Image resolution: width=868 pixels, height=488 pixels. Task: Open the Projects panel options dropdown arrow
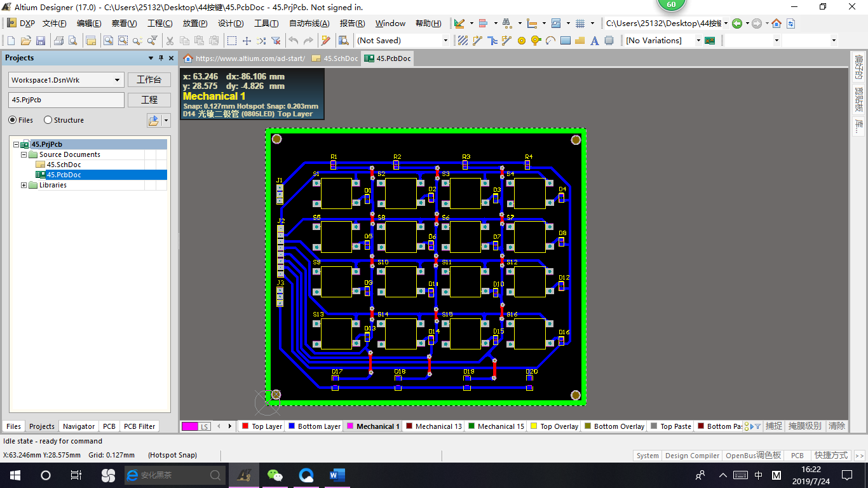[151, 58]
